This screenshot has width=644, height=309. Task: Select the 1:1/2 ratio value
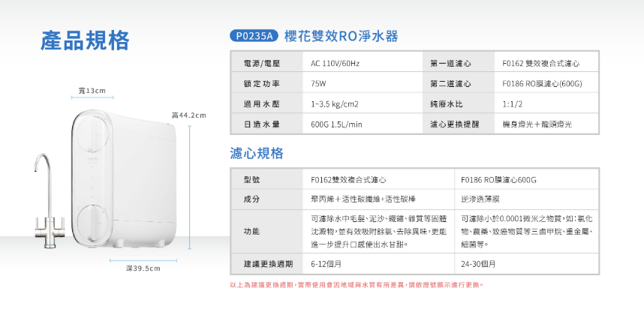(x=512, y=105)
